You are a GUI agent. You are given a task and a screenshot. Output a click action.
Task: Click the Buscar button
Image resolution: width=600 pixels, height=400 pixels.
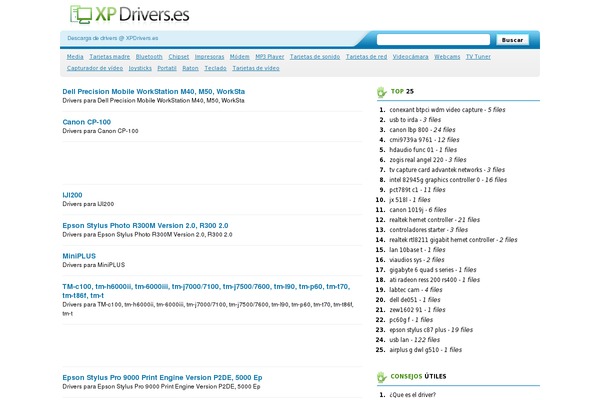[x=512, y=40]
